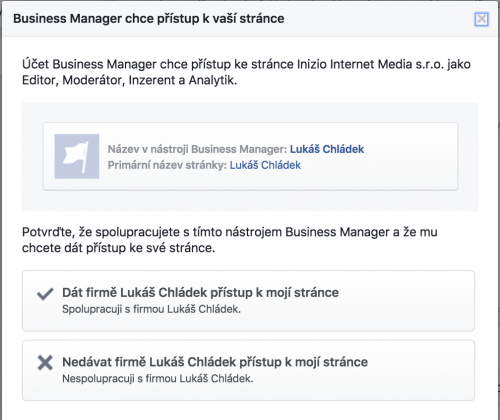Click the cross icon to deny access
The height and width of the screenshot is (420, 500).
(x=45, y=363)
